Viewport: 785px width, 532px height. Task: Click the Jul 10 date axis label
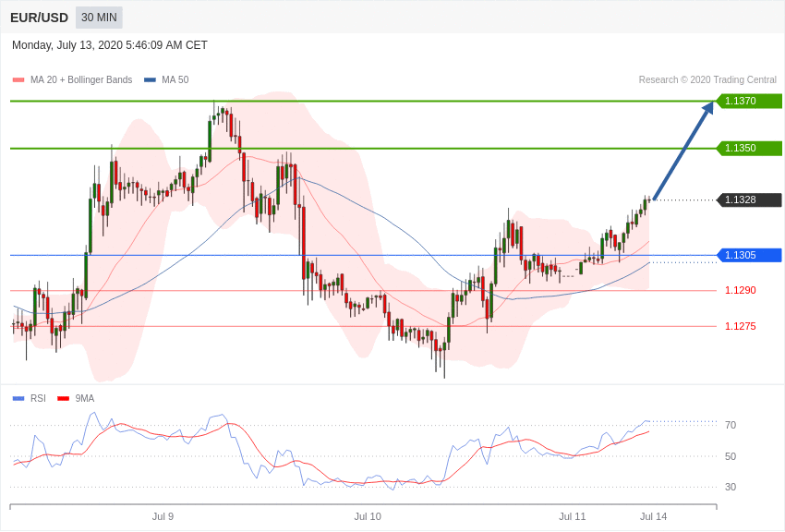[x=368, y=516]
